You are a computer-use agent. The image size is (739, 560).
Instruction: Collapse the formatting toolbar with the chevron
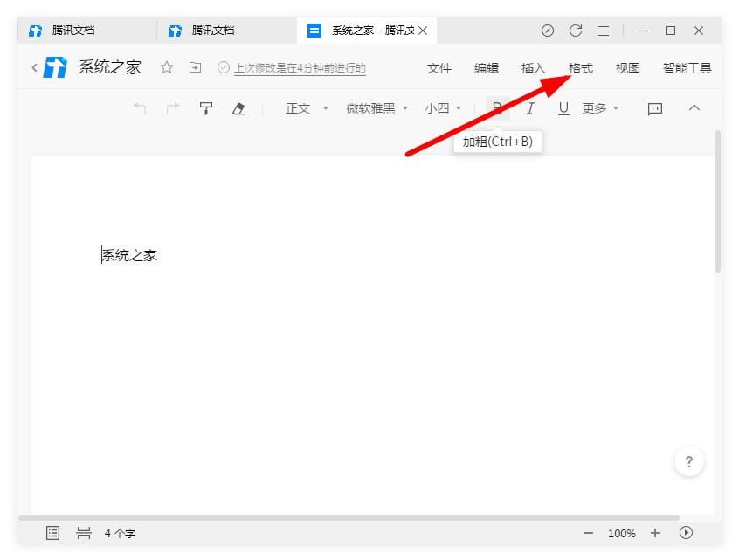[x=695, y=108]
